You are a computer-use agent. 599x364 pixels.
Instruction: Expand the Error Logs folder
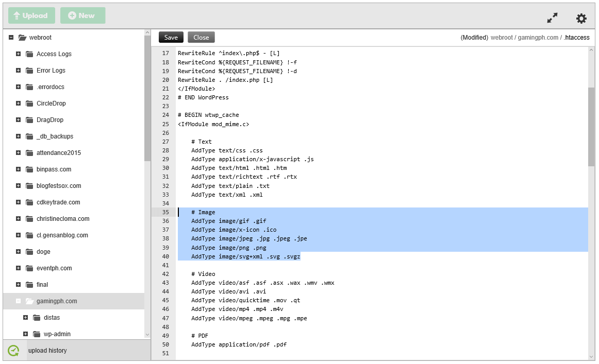19,70
